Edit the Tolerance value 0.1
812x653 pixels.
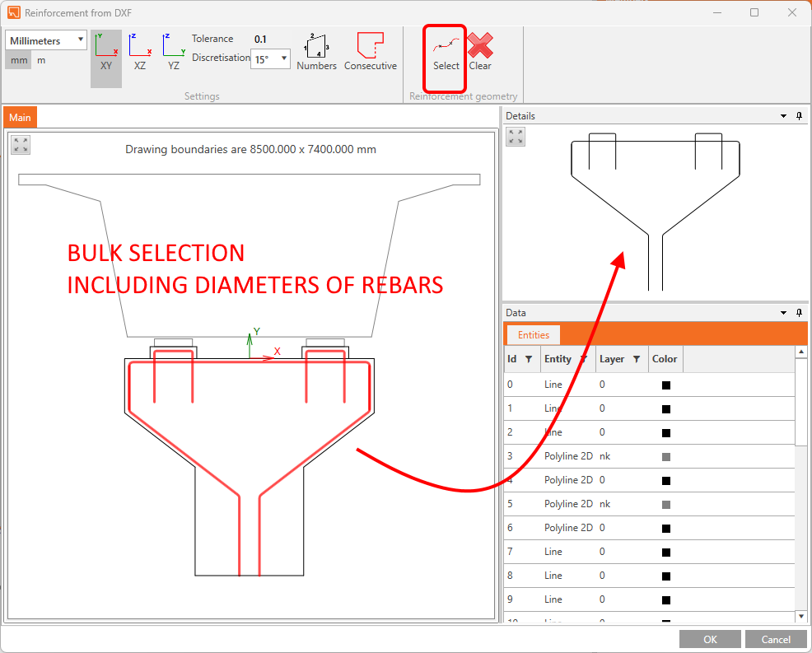[260, 40]
